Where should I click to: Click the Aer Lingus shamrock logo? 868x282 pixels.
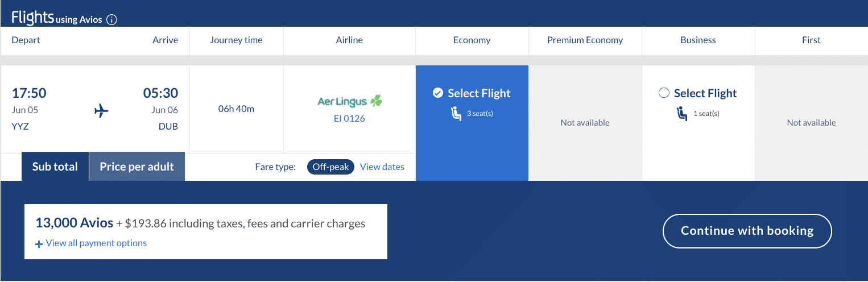[x=376, y=101]
